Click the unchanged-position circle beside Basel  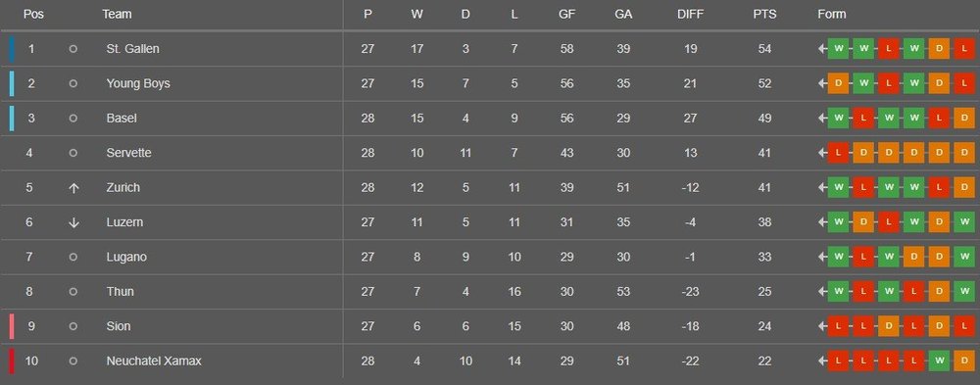73,119
